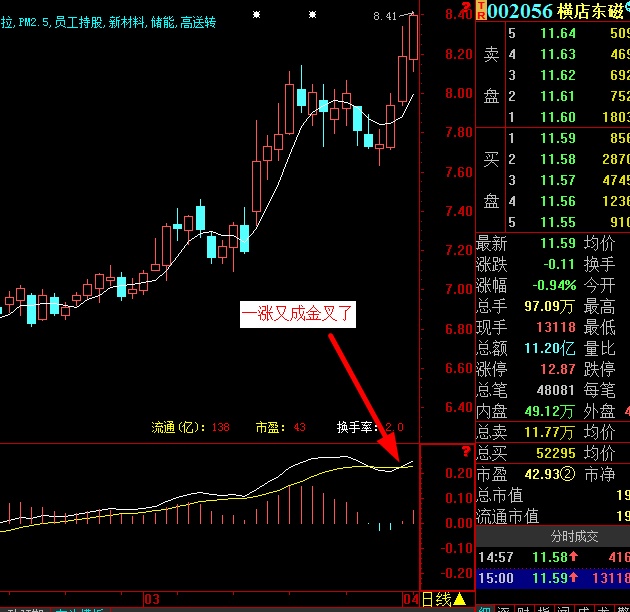Image resolution: width=630 pixels, height=612 pixels.
Task: Select the 15:00 highlighted trade row
Action: [x=551, y=578]
